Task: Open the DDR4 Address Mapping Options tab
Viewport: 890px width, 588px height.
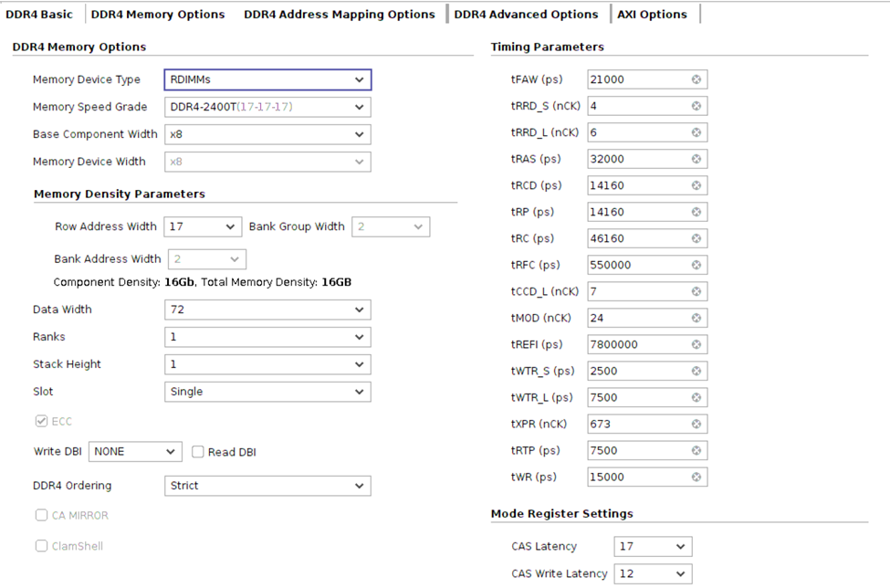Action: click(x=339, y=15)
